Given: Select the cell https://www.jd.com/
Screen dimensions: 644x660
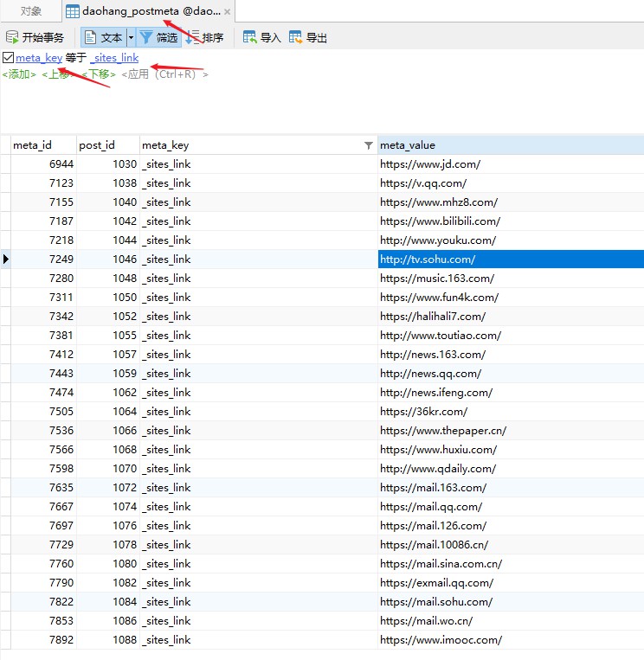Looking at the screenshot, I should coord(511,164).
